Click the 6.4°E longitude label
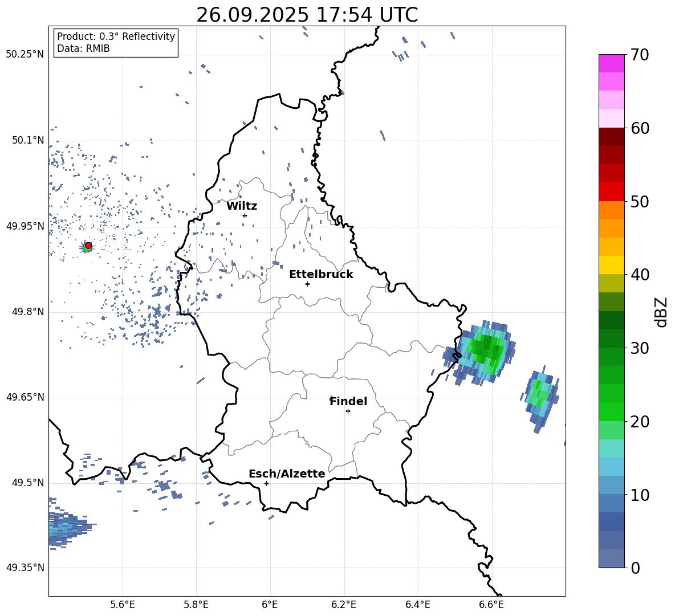Screen dimensions: 675x616 coord(417,605)
